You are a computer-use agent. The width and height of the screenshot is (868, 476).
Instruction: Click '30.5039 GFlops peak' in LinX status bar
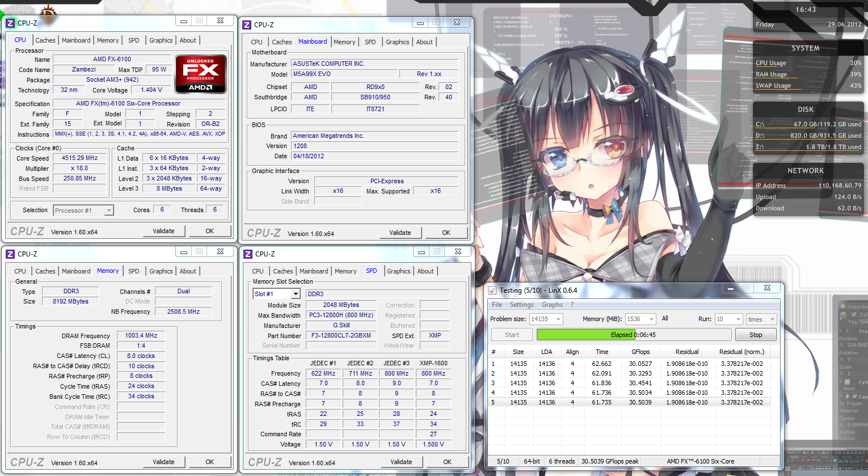pyautogui.click(x=610, y=461)
